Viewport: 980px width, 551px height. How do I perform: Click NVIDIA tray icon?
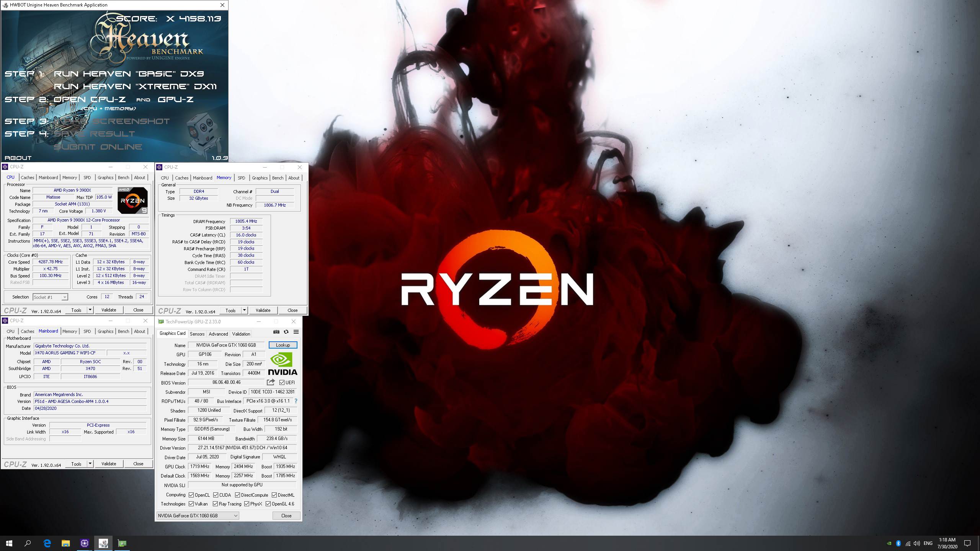tap(889, 543)
